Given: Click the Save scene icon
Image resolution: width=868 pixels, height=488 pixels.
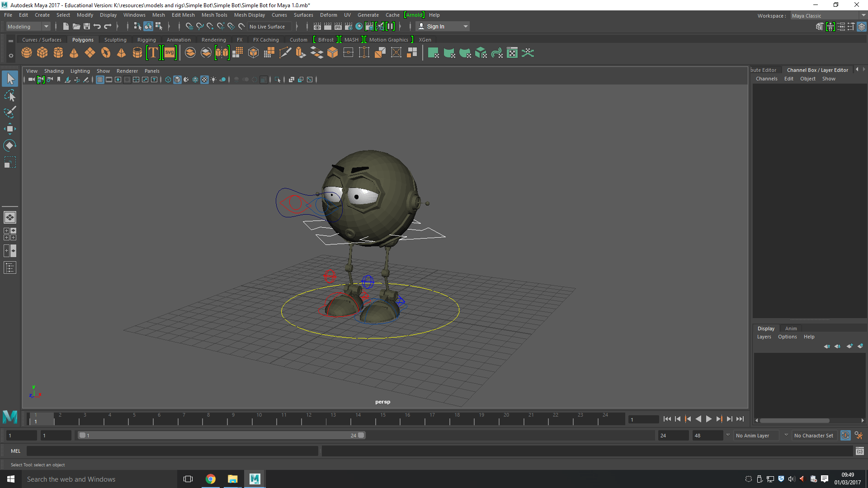Looking at the screenshot, I should coord(87,27).
